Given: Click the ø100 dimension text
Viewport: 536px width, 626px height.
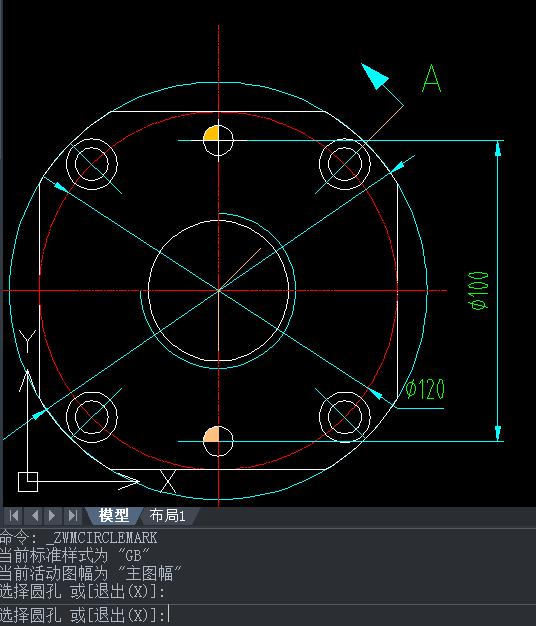Looking at the screenshot, I should [478, 291].
